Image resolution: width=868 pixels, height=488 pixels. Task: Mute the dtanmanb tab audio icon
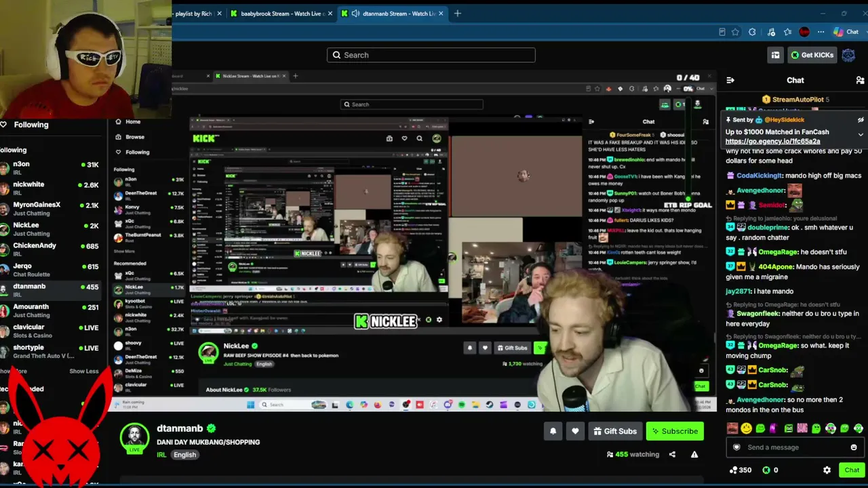tap(355, 14)
